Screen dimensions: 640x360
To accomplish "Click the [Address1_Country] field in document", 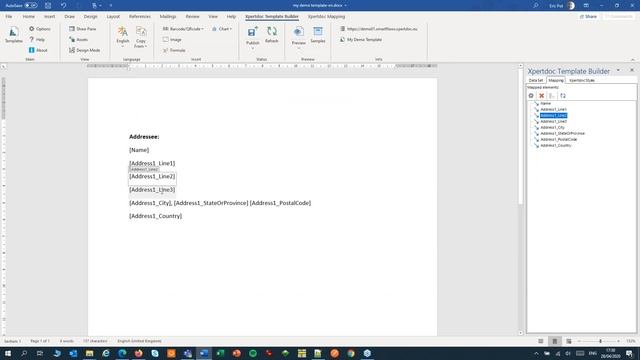I will [156, 216].
